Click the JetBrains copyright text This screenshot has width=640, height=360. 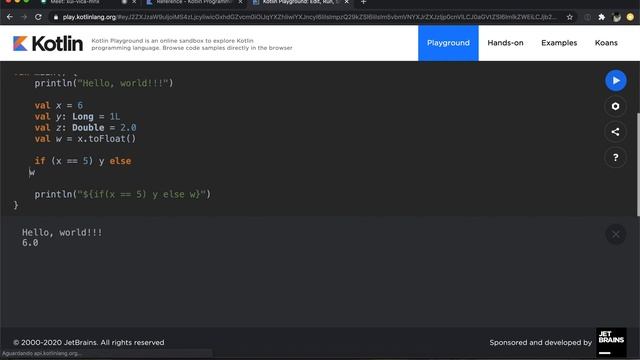(89, 342)
